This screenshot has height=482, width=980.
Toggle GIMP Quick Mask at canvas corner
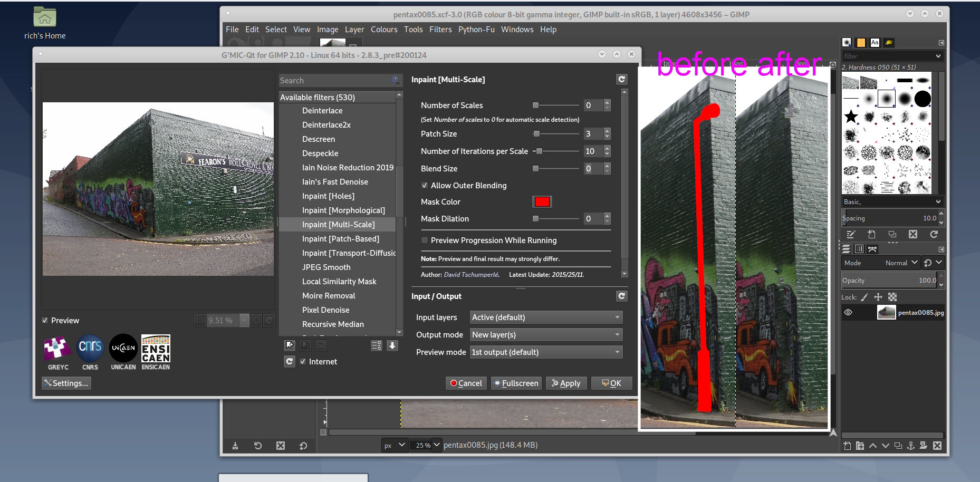323,432
